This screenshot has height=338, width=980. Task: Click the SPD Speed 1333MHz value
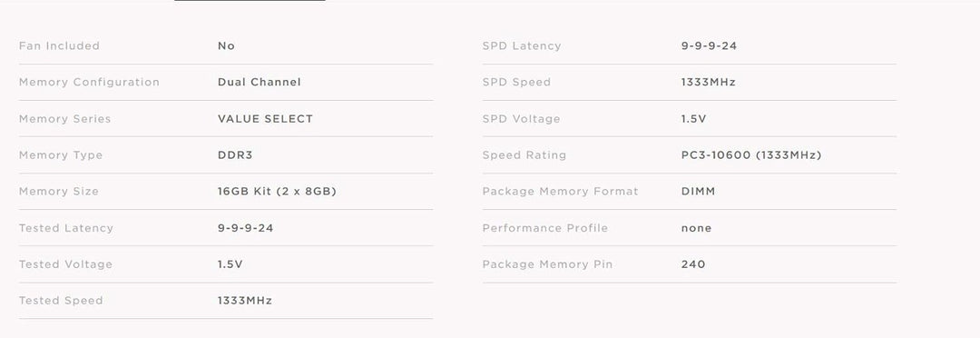click(x=709, y=82)
